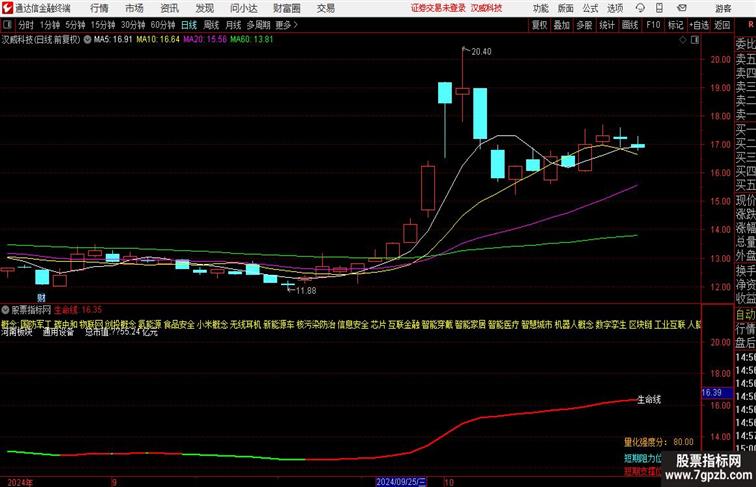This screenshot has height=487, width=756.
Task: Toggle the left side panel icon
Action: point(7,25)
